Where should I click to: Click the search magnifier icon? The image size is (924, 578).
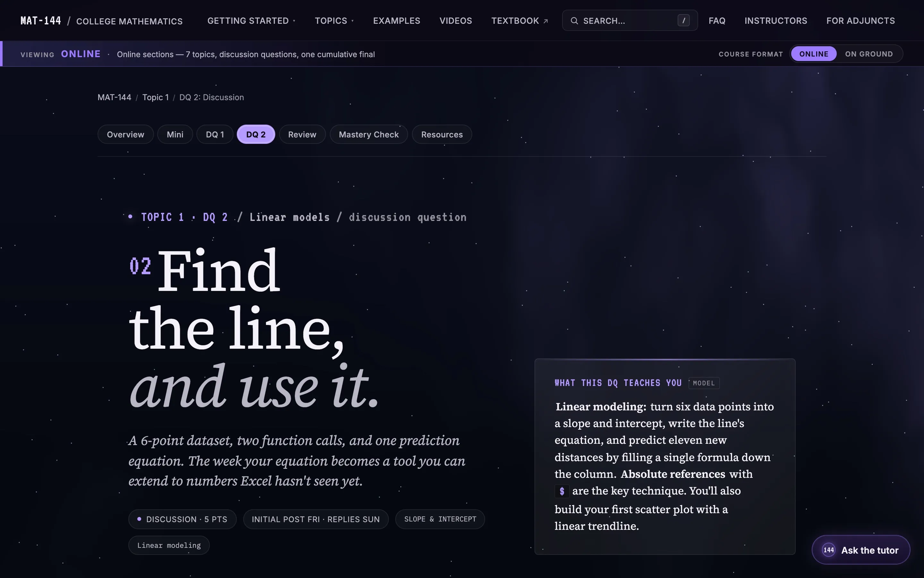[574, 21]
